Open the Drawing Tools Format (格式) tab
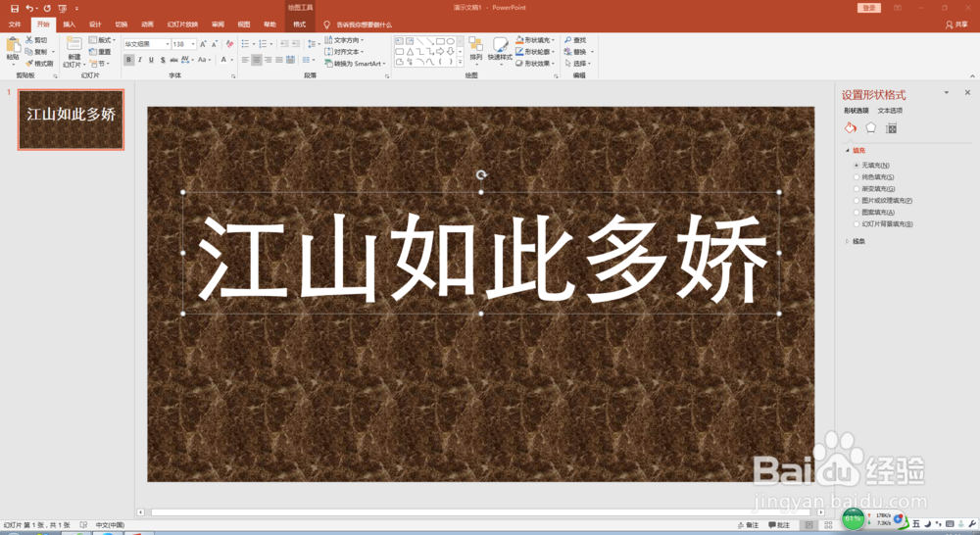The image size is (980, 535). (300, 24)
